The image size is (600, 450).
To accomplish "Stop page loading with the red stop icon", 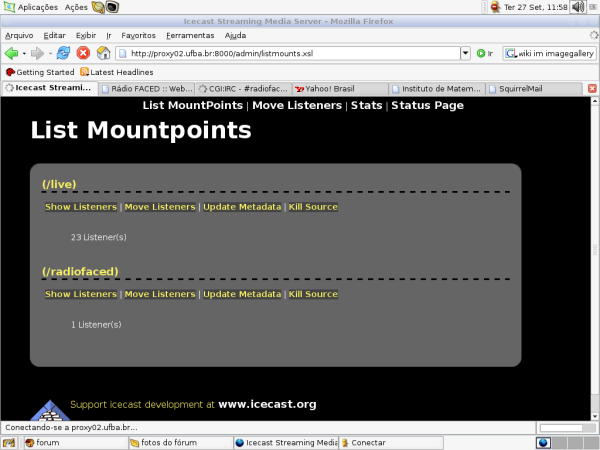I will click(83, 53).
